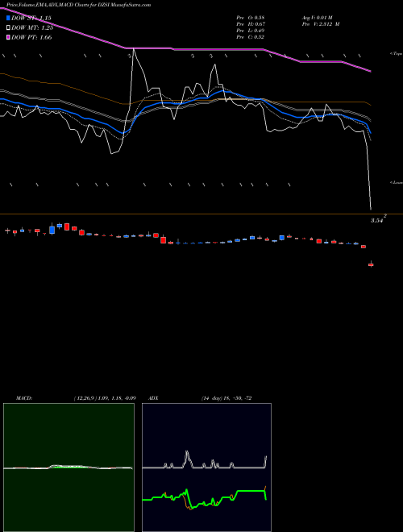This screenshot has height=532, width=403.
Task: Click the 'Pre C: 0.52' value
Action: (x=251, y=37)
